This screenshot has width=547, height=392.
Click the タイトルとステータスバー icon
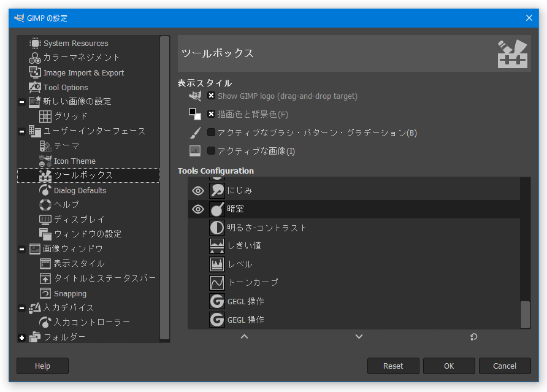45,279
